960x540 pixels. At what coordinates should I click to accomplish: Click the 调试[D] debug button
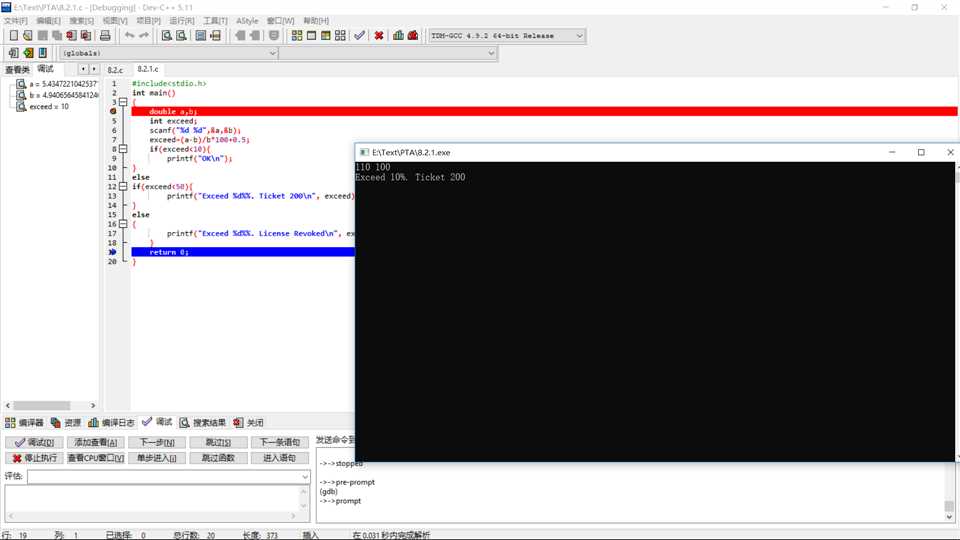pyautogui.click(x=34, y=442)
